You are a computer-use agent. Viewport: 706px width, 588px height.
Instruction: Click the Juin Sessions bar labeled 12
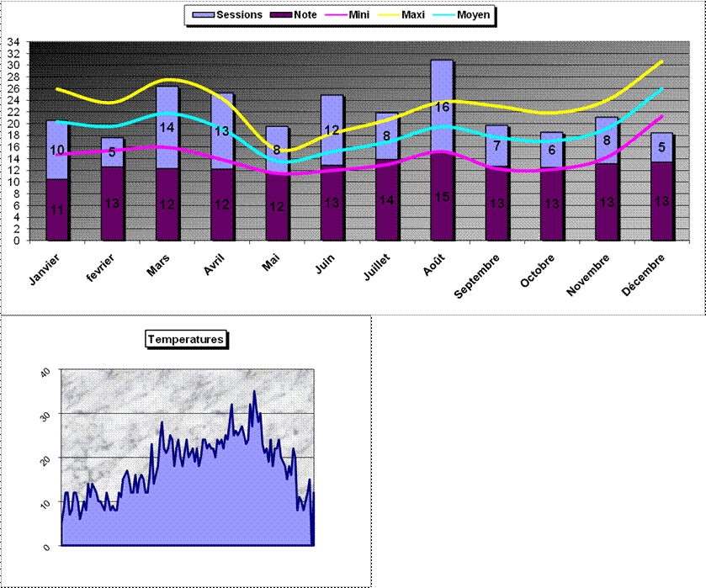tap(332, 130)
